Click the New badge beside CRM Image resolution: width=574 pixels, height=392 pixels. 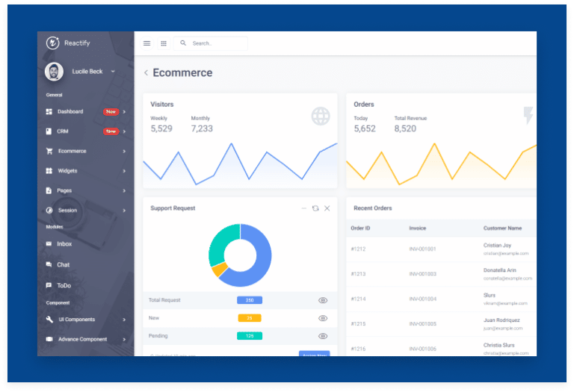(111, 131)
